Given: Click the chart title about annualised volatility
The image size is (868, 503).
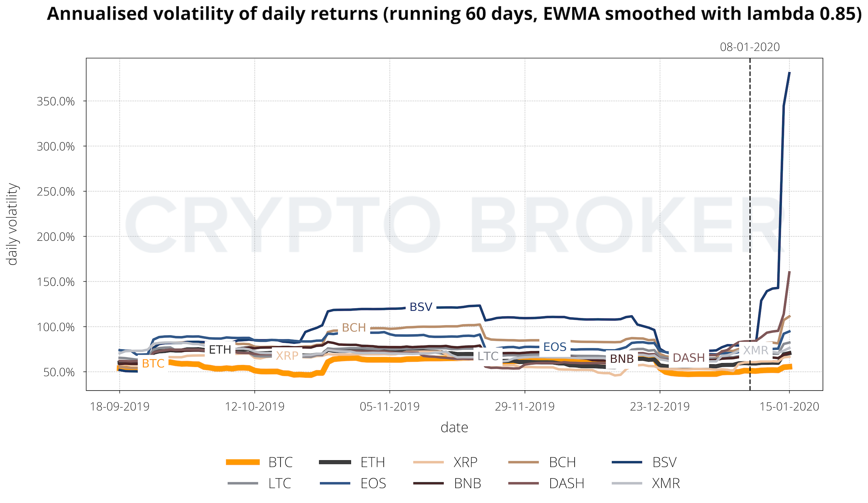Looking at the screenshot, I should (x=454, y=14).
